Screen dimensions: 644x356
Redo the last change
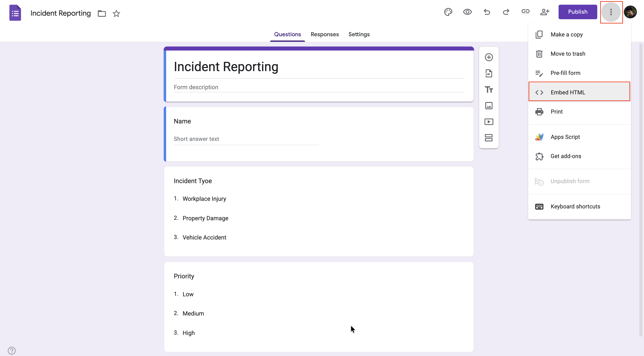click(506, 12)
